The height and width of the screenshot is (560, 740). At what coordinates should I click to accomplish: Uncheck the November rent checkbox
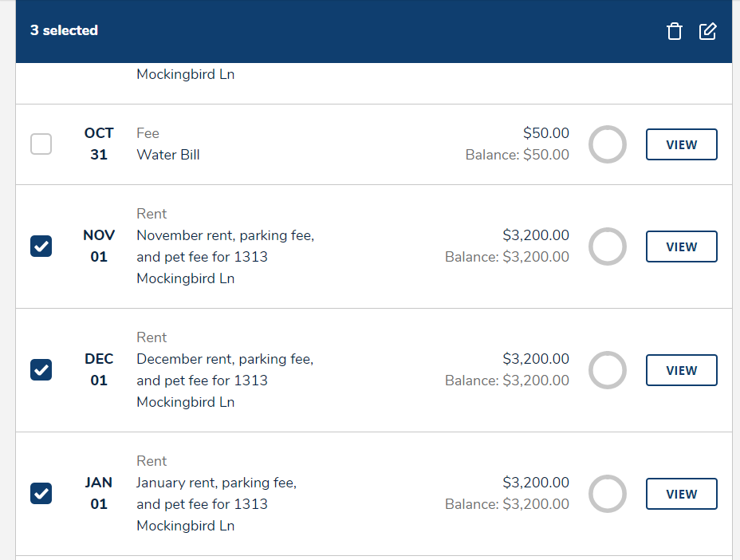[x=41, y=246]
